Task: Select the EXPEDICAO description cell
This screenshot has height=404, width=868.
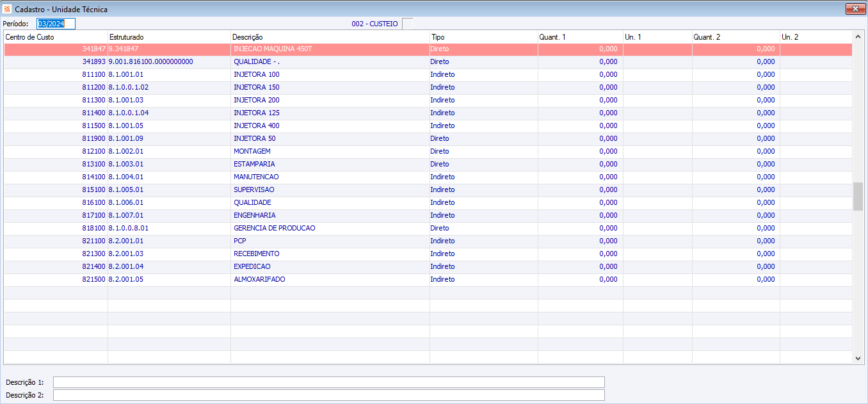Action: [330, 267]
